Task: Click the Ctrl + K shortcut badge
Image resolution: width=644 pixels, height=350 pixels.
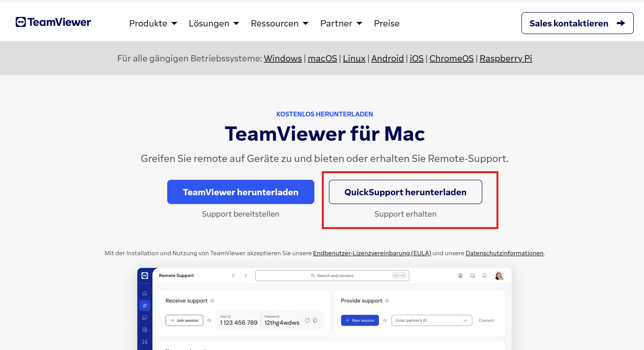Action: click(x=399, y=275)
